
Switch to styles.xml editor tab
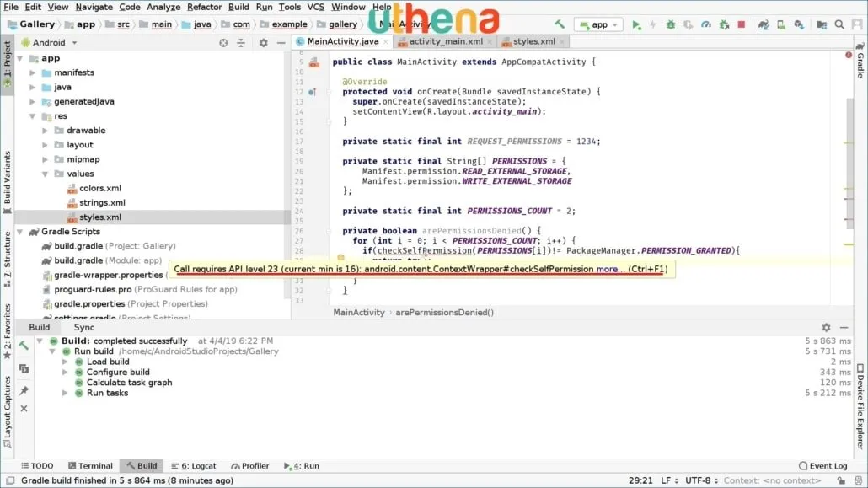click(x=533, y=41)
